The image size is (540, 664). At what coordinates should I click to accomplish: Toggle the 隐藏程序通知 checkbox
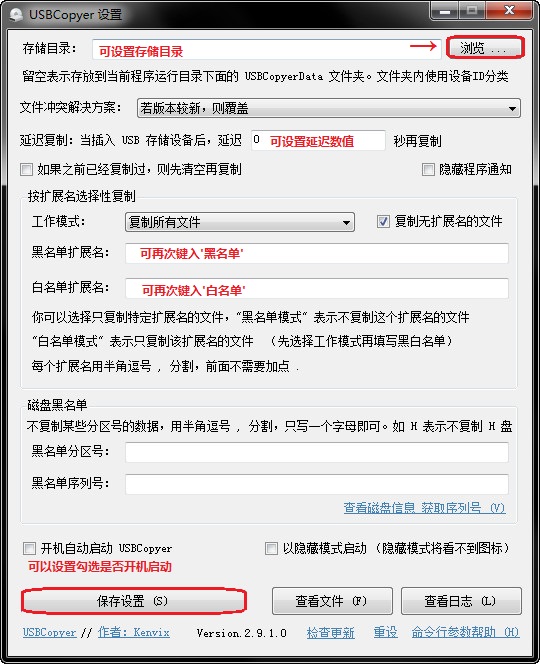click(428, 170)
